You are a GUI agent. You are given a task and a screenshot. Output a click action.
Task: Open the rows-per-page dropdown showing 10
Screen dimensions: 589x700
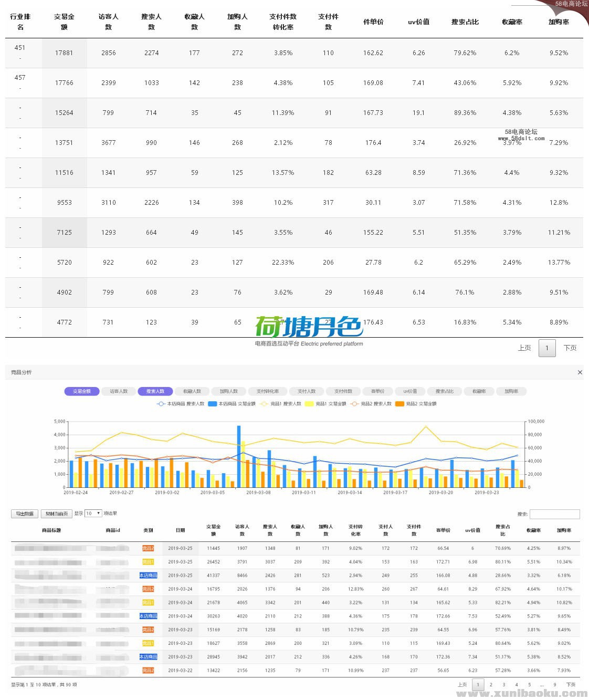point(93,514)
